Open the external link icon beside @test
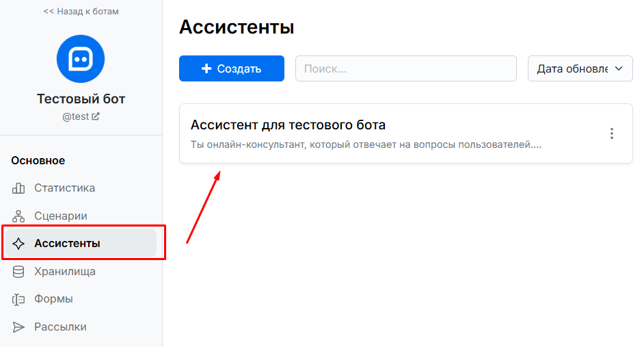The image size is (644, 347). [95, 116]
